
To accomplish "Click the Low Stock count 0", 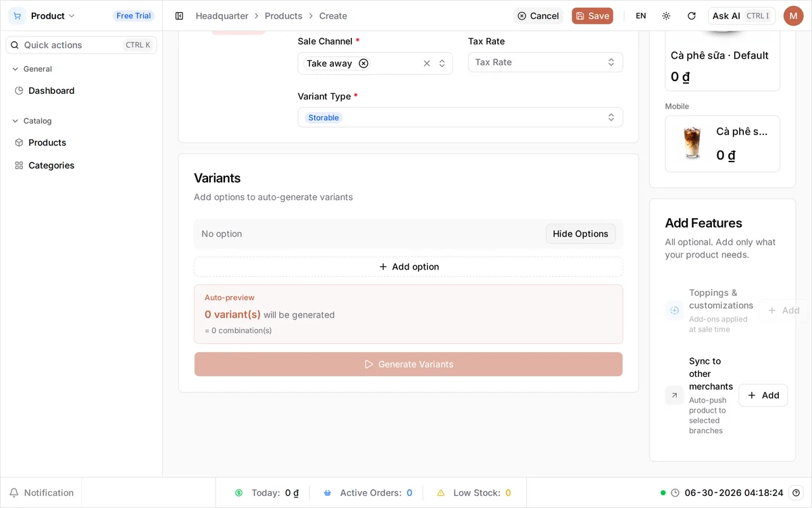I will 508,493.
